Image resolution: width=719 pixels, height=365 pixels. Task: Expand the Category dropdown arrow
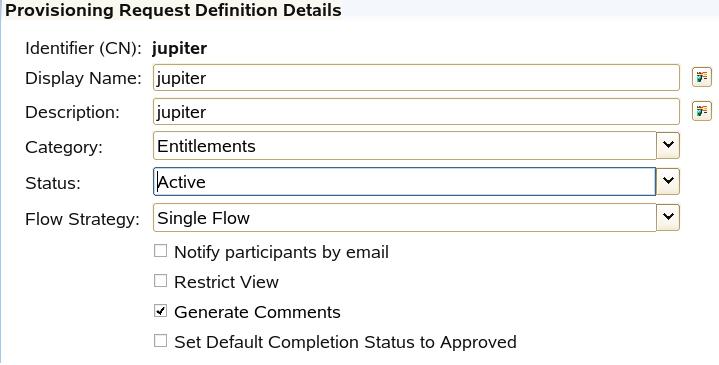[668, 145]
